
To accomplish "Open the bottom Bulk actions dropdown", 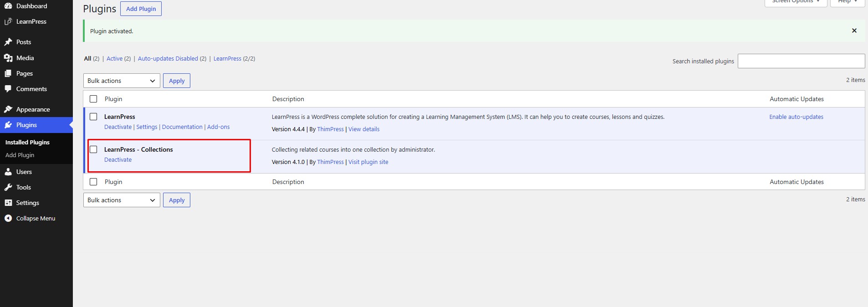I will click(x=122, y=200).
